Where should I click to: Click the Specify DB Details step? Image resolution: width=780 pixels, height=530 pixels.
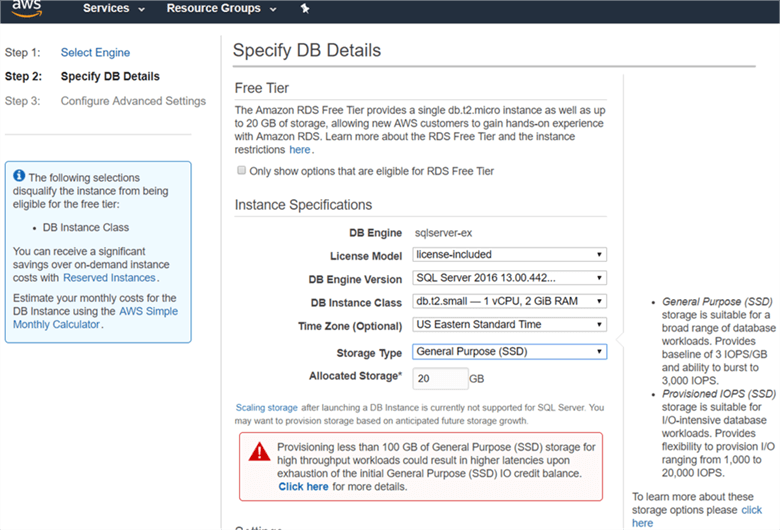tap(110, 76)
